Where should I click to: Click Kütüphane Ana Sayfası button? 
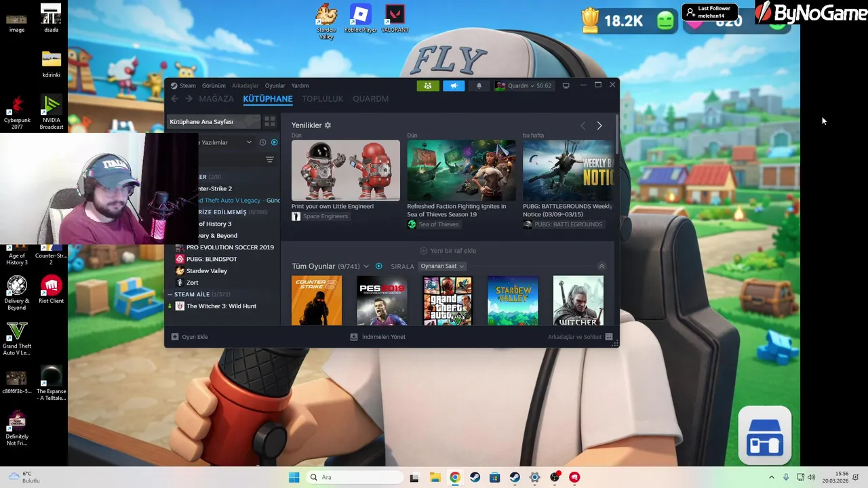pyautogui.click(x=213, y=121)
